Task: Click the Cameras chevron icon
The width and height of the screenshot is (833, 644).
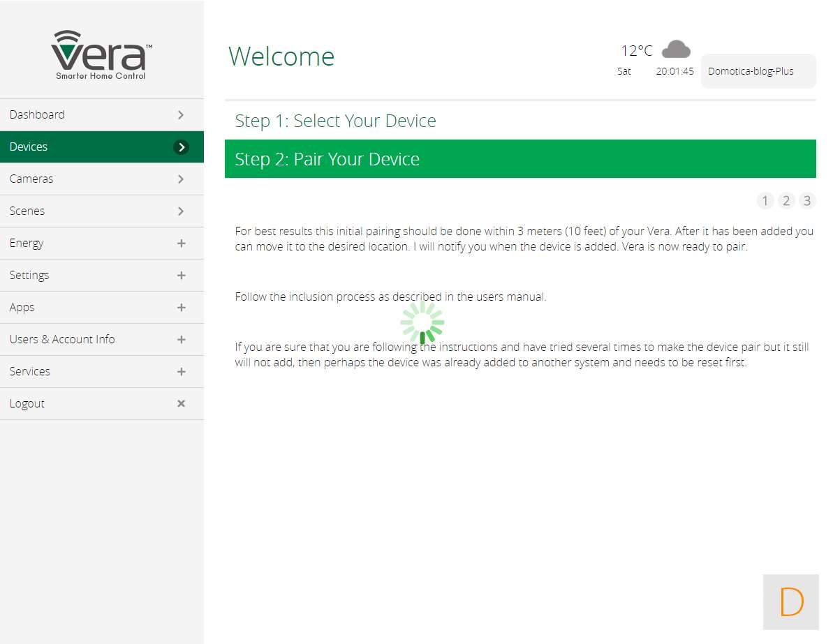Action: [x=181, y=179]
